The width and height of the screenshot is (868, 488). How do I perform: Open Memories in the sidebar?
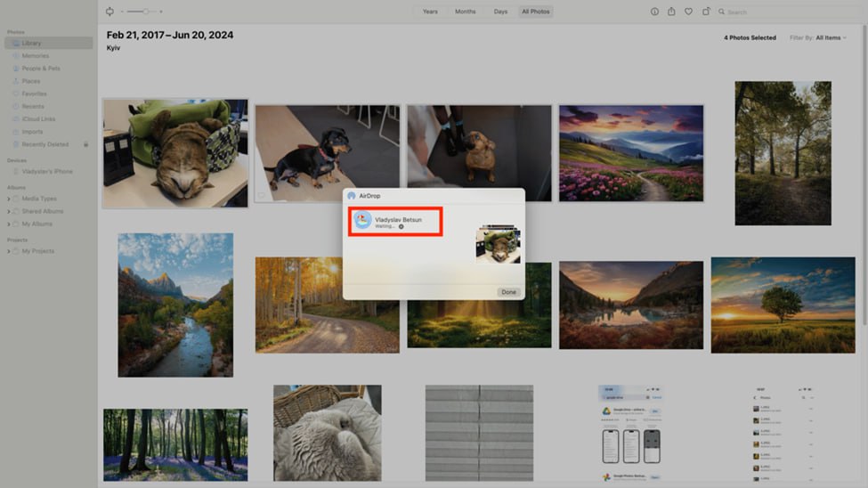coord(36,56)
